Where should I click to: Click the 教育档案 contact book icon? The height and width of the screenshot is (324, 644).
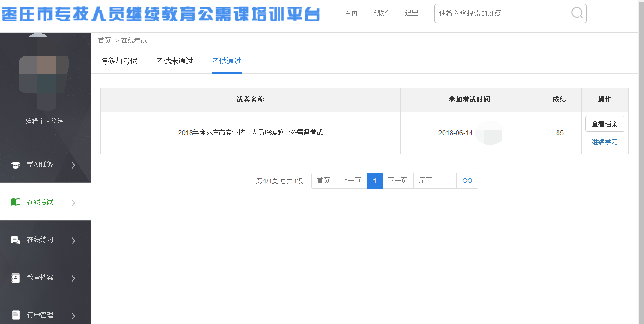pyautogui.click(x=15, y=278)
